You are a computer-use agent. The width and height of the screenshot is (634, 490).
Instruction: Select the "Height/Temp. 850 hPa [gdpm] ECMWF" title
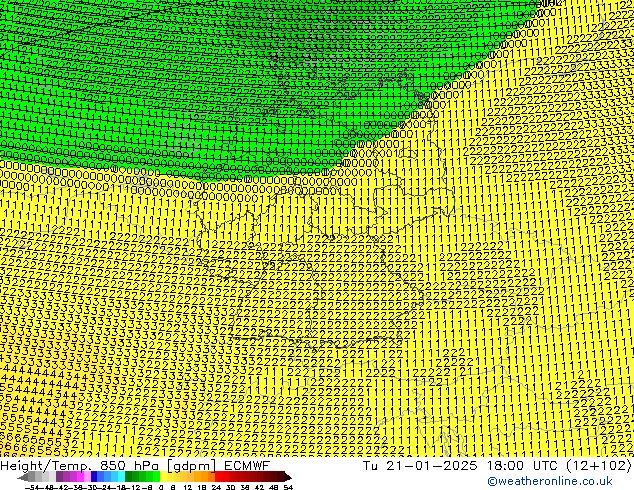tap(135, 466)
